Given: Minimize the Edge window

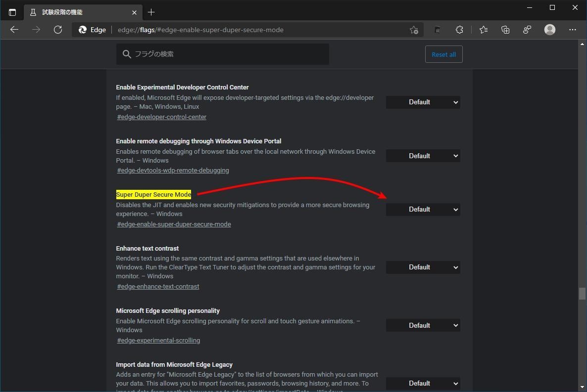Looking at the screenshot, I should pyautogui.click(x=530, y=7).
